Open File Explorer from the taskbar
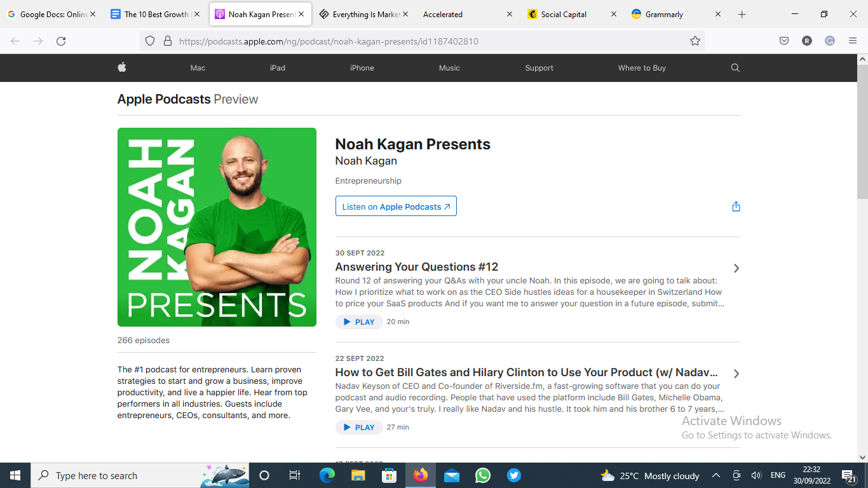Screen dimensions: 868x488 358,475
